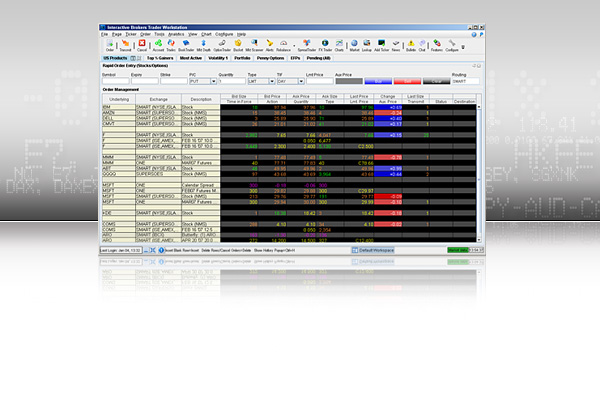Switch to the EFPs tab
This screenshot has width=600, height=400.
295,58
